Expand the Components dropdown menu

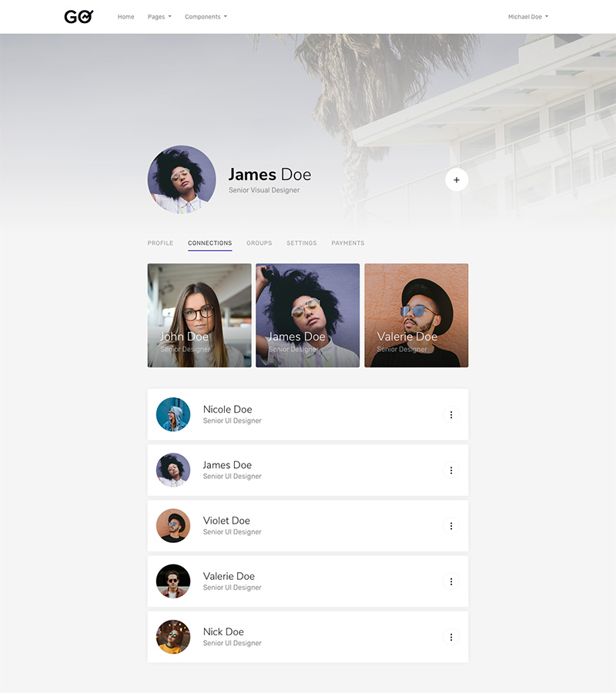point(206,17)
